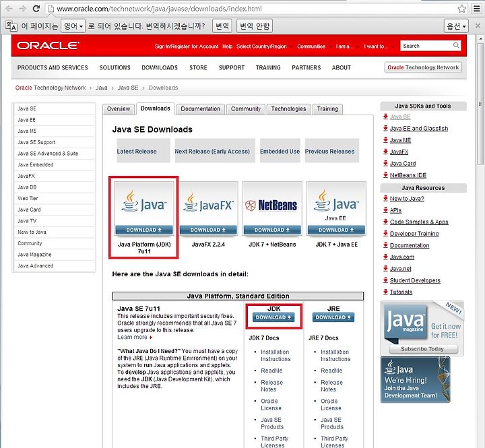The height and width of the screenshot is (448, 485).
Task: Open the language dropdown in the translate bar
Action: [73, 26]
